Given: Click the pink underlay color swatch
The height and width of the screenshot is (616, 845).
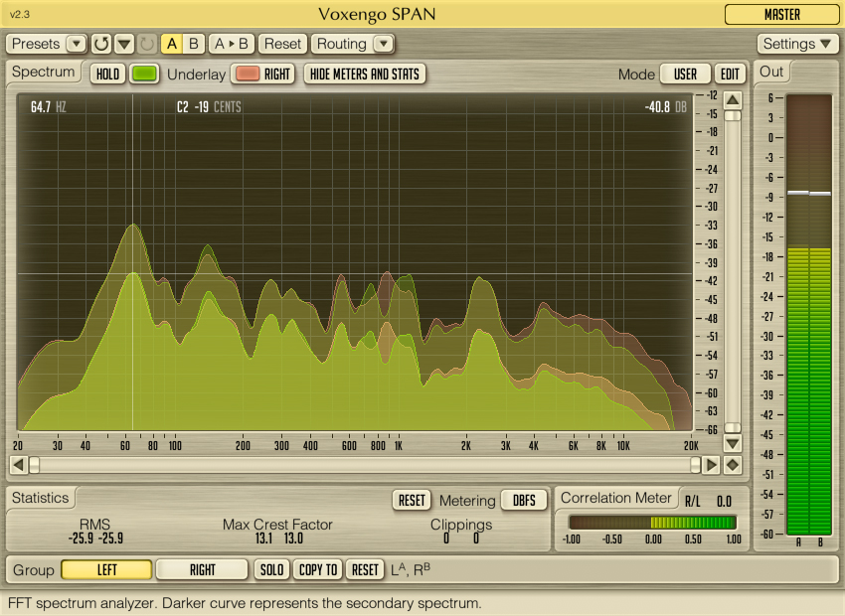Looking at the screenshot, I should 248,74.
